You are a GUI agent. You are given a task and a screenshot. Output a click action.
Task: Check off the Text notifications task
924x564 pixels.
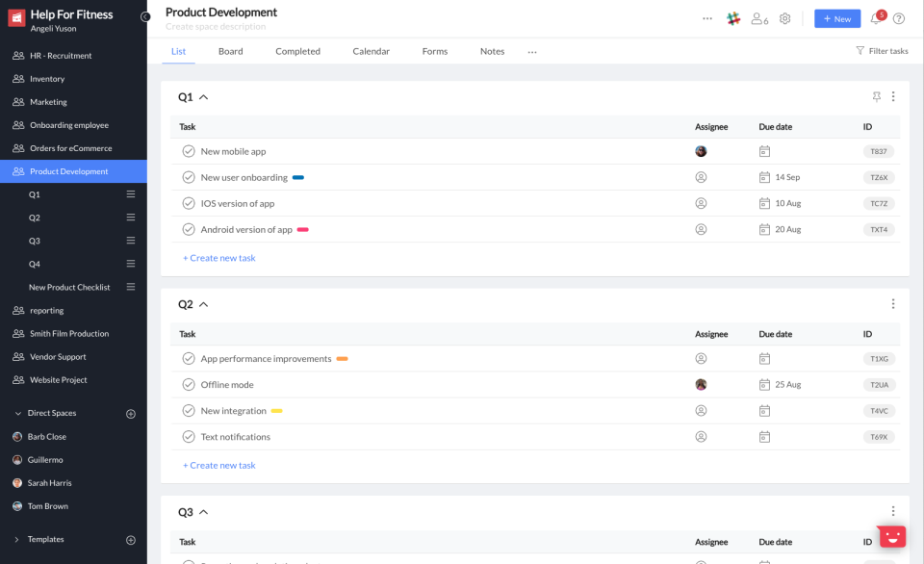(189, 436)
